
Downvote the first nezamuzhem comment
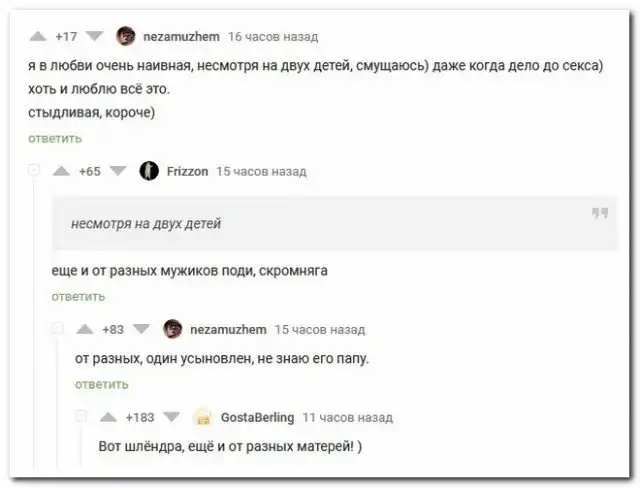tap(95, 36)
